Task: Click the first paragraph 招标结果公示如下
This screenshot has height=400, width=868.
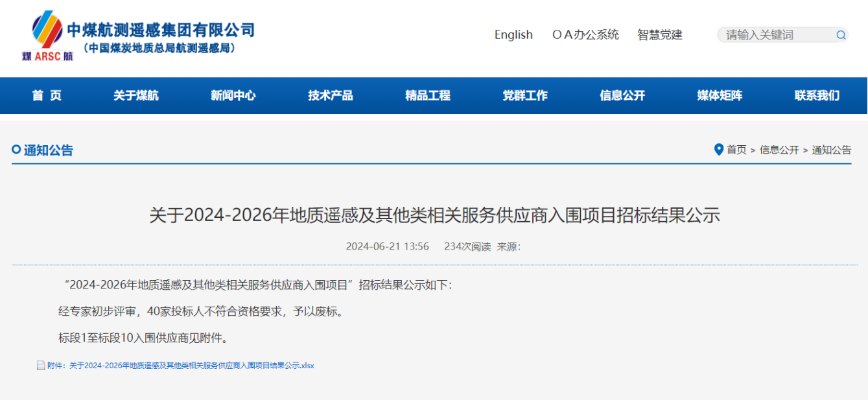Action: pyautogui.click(x=258, y=285)
